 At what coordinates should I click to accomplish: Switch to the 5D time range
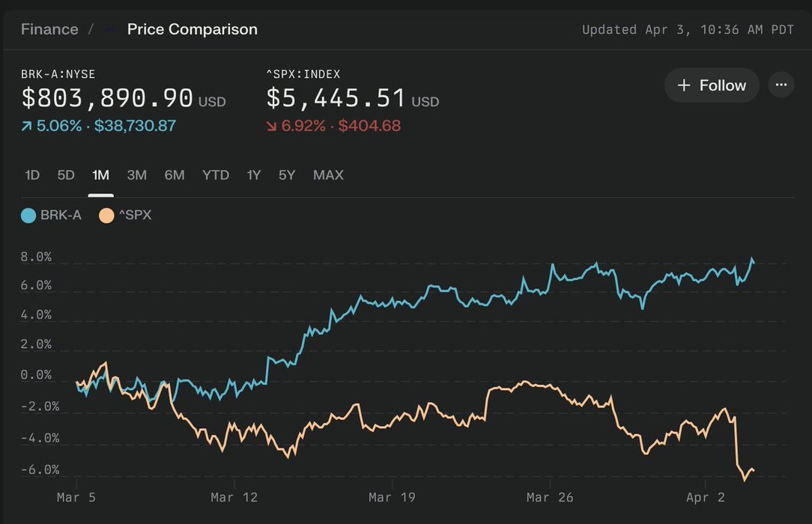66,175
